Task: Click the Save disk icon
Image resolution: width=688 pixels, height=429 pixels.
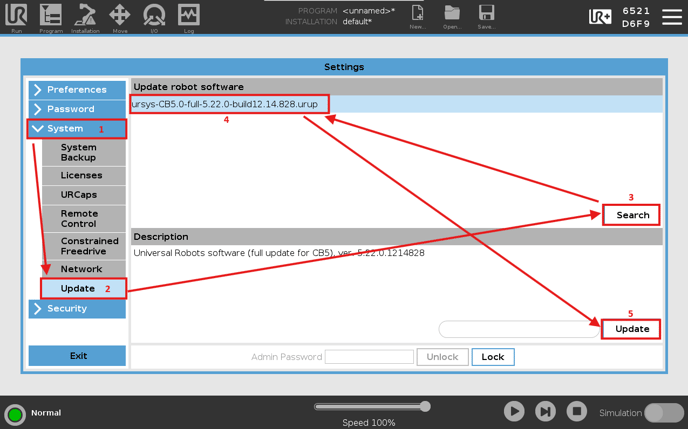Action: coord(486,17)
